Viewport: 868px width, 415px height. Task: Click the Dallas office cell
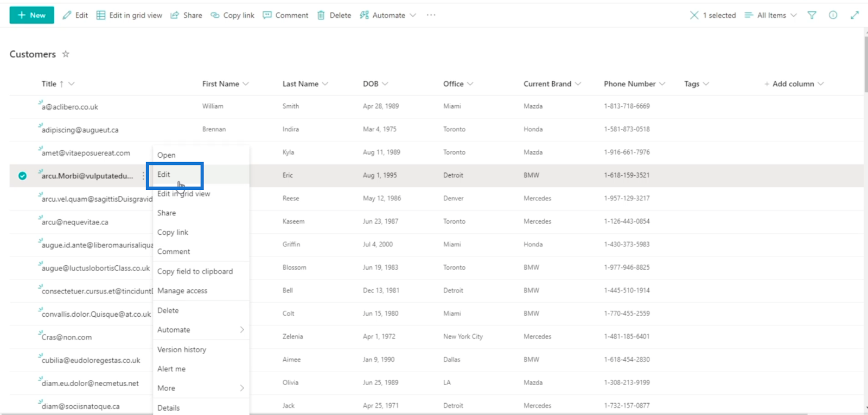[451, 360]
